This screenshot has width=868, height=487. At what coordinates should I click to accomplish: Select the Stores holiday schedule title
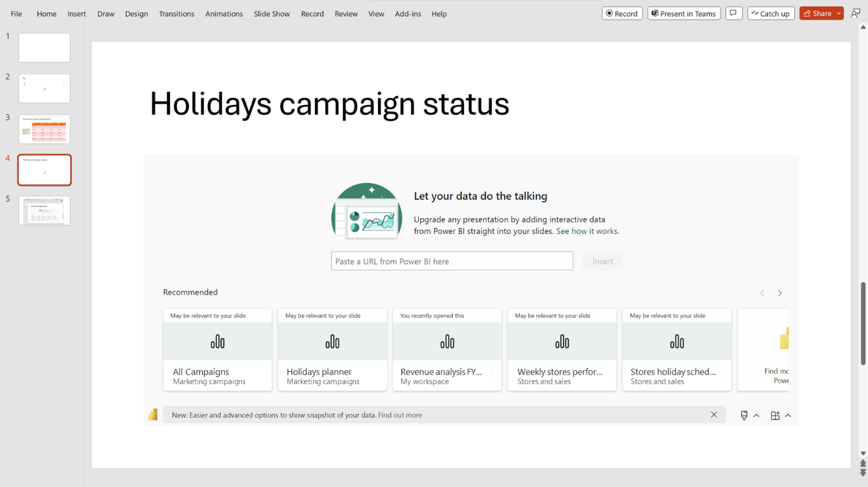click(673, 371)
